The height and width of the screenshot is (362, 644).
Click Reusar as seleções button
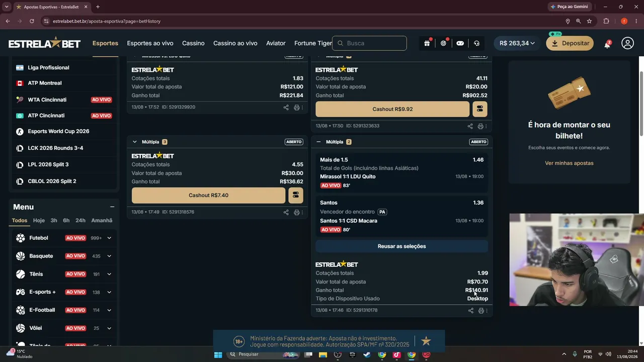coord(401,246)
